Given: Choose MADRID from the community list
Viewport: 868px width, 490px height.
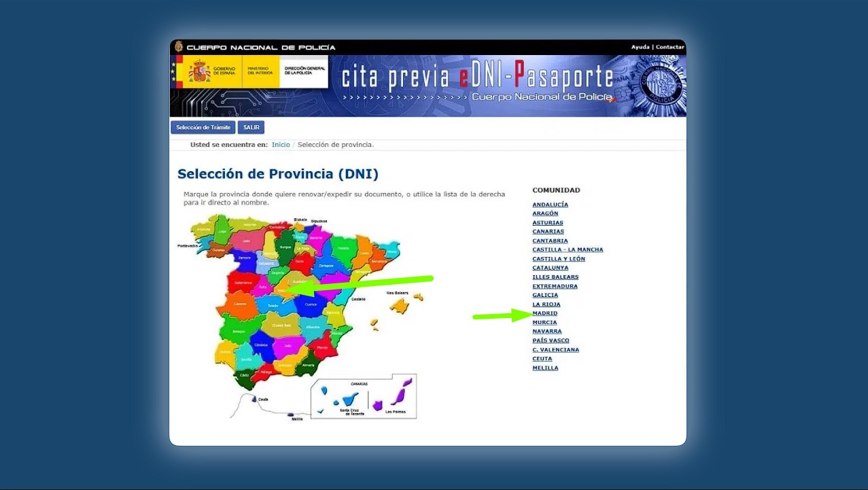Looking at the screenshot, I should (x=544, y=313).
